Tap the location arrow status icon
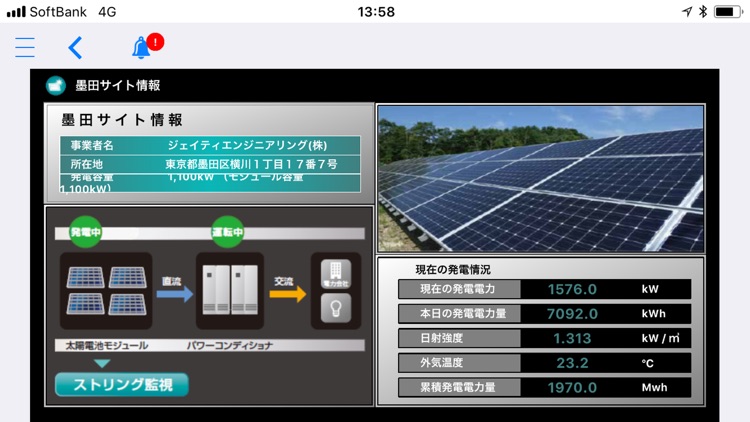This screenshot has width=750, height=422. [x=687, y=11]
